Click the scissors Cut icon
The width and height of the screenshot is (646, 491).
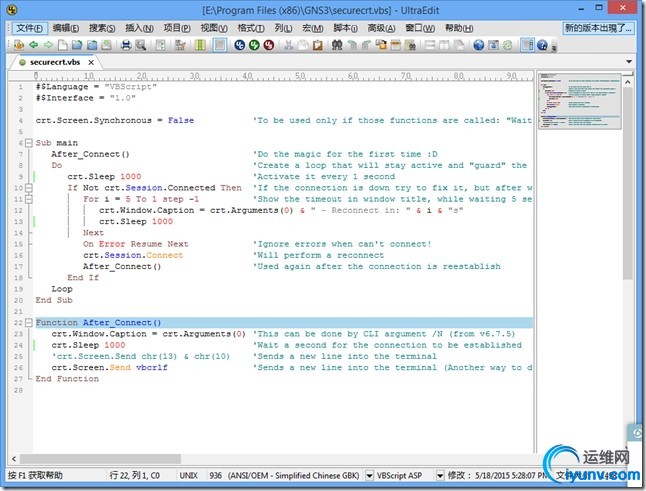288,44
